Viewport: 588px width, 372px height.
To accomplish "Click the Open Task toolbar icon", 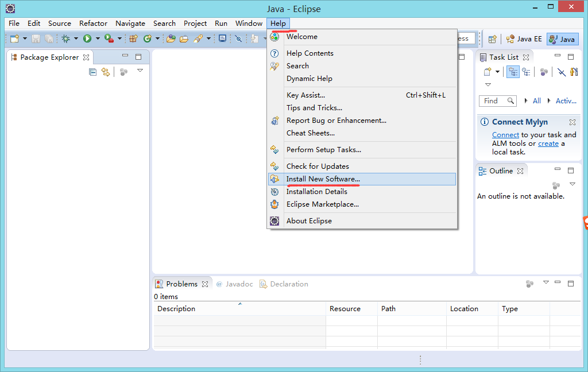I will click(x=184, y=38).
